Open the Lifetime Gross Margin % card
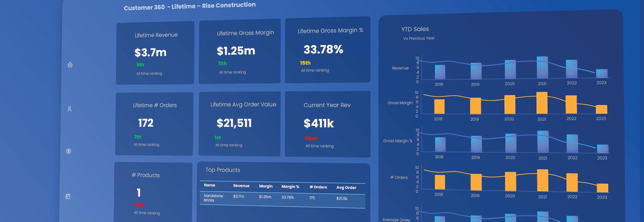Screen dimensions: 644x222 (327, 50)
